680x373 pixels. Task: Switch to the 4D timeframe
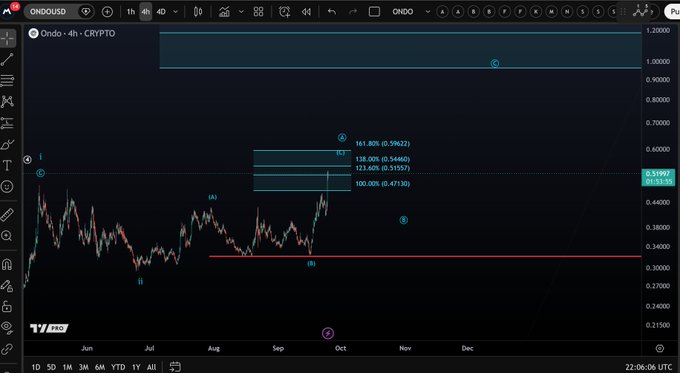click(x=161, y=12)
